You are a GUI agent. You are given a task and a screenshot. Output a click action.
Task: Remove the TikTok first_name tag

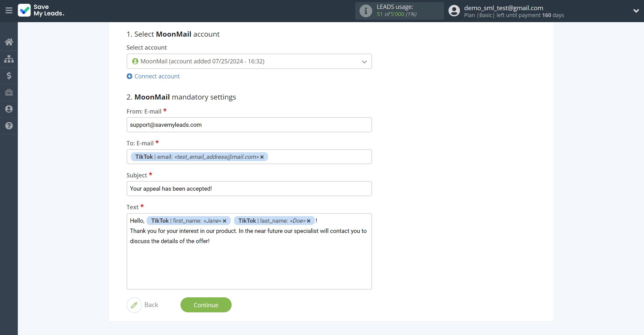[225, 221]
